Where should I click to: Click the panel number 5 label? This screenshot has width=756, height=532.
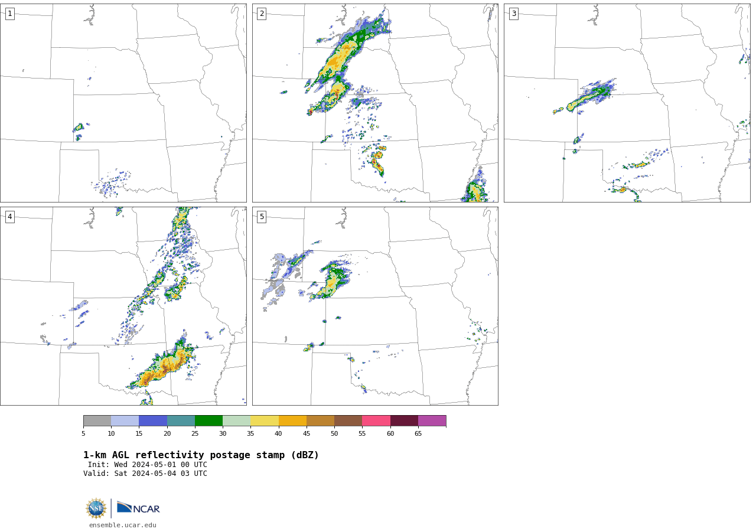point(262,217)
